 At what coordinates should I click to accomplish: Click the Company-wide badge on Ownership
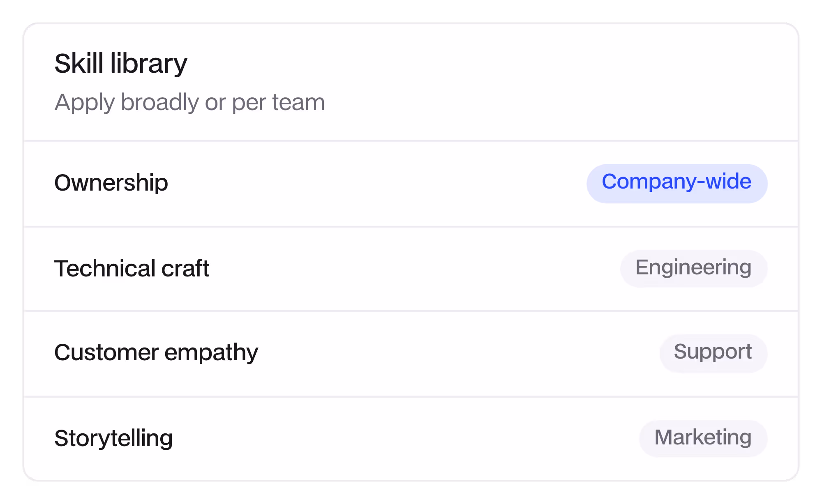(x=677, y=184)
